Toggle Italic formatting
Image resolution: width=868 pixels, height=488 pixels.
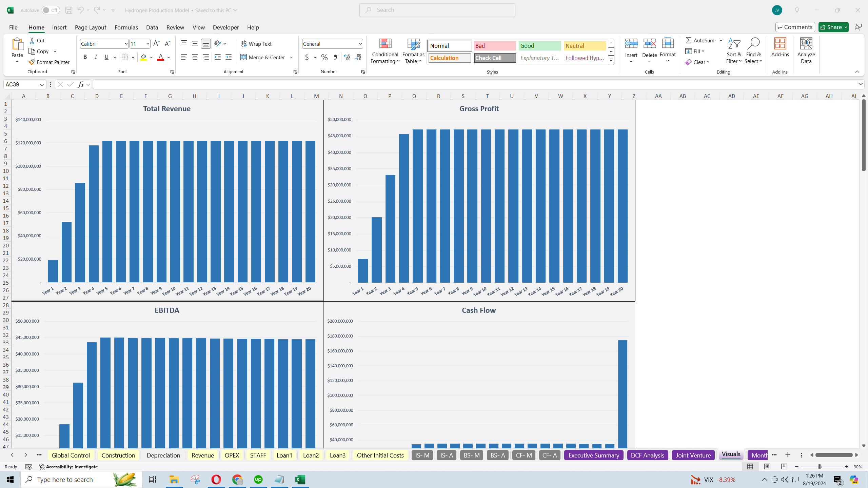click(96, 57)
